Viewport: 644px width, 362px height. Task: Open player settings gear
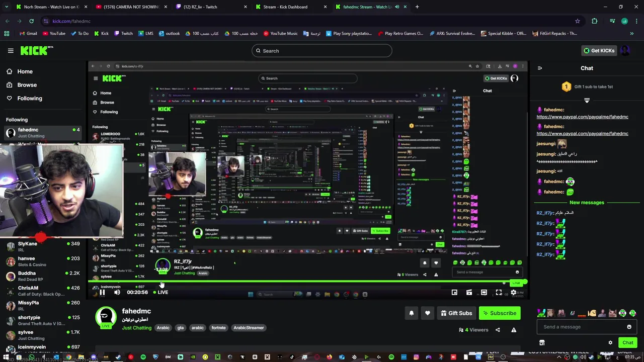tap(514, 292)
